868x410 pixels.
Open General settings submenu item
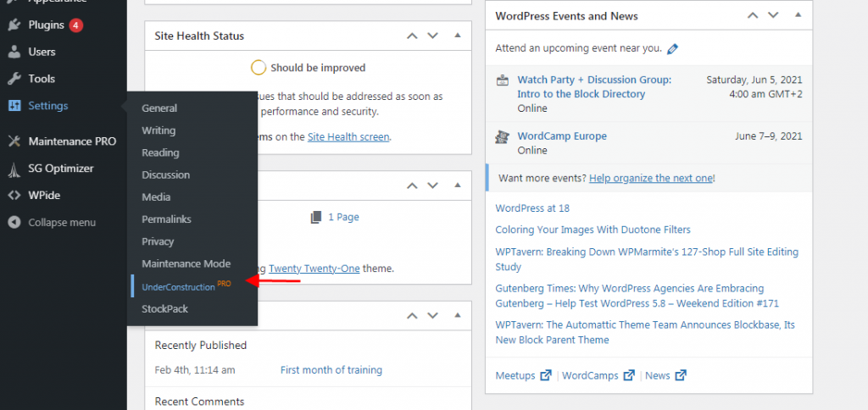(159, 108)
